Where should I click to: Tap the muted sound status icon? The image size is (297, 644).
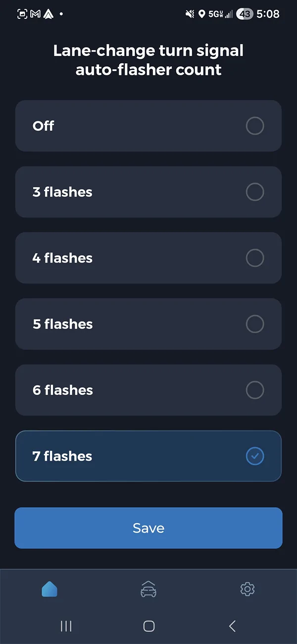click(190, 14)
